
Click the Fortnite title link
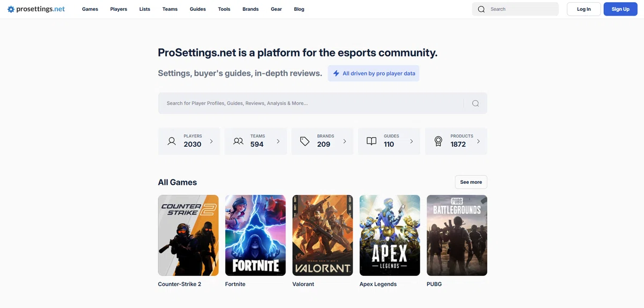pyautogui.click(x=235, y=284)
